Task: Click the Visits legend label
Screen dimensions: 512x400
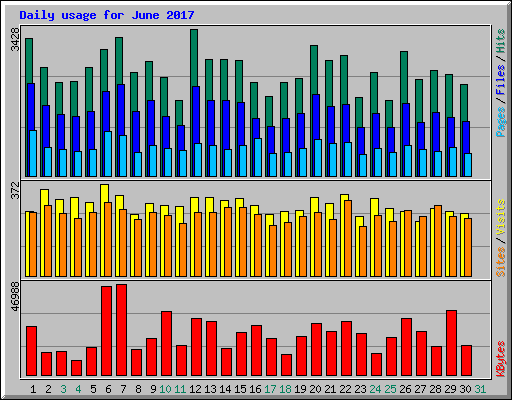Action: click(x=501, y=217)
